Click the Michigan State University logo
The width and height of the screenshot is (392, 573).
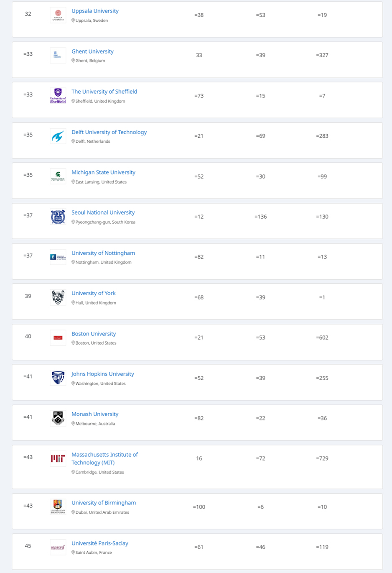tap(58, 177)
